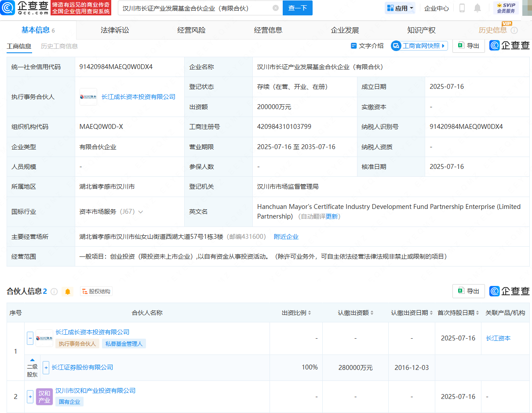The width and height of the screenshot is (532, 413).
Task: Open 长江成长资本投资有限公司 in partner table
Action: point(92,332)
